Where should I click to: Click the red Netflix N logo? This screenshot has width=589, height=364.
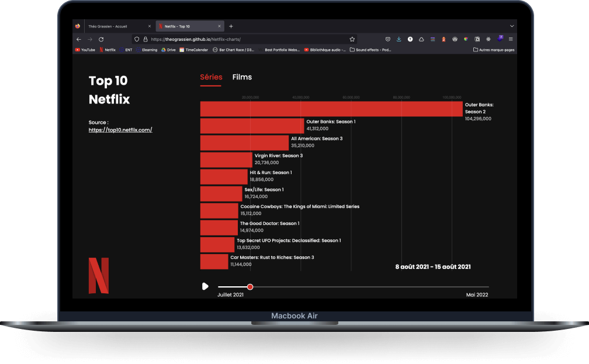point(98,276)
